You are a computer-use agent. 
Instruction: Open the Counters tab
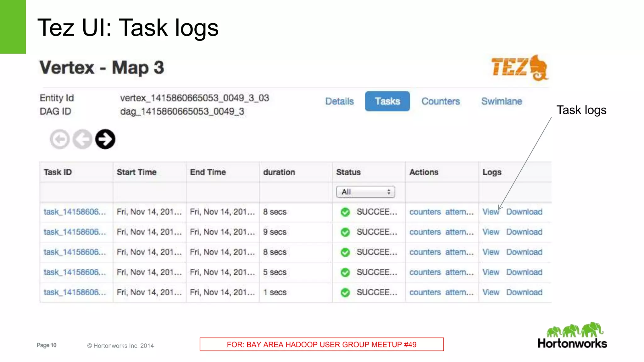pyautogui.click(x=441, y=101)
